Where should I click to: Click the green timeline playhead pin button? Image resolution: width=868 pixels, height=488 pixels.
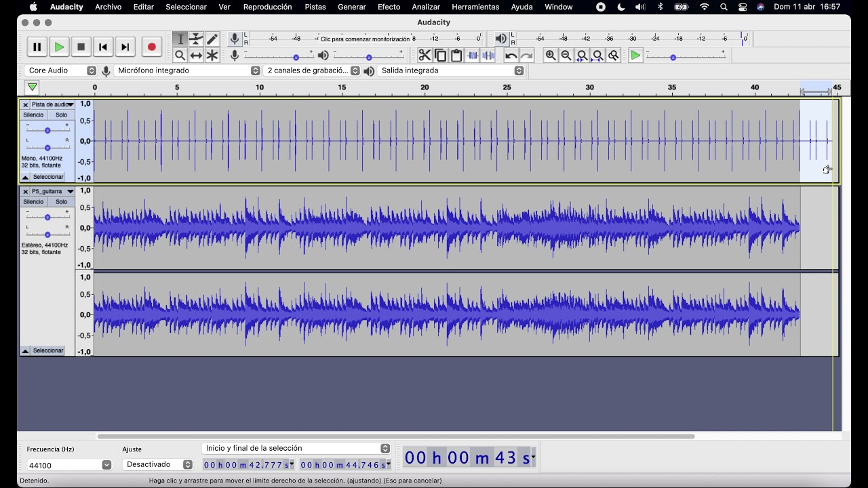point(32,87)
